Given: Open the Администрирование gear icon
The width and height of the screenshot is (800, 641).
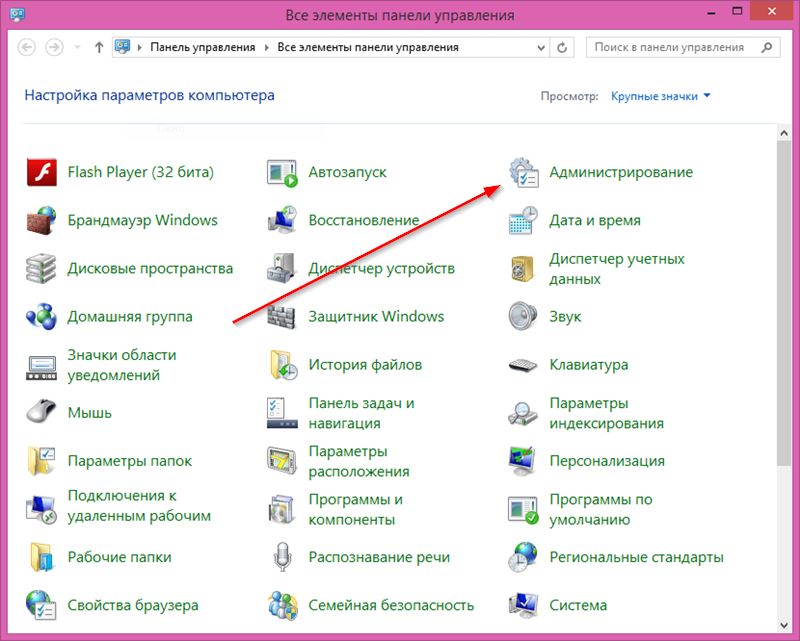Looking at the screenshot, I should click(x=523, y=172).
